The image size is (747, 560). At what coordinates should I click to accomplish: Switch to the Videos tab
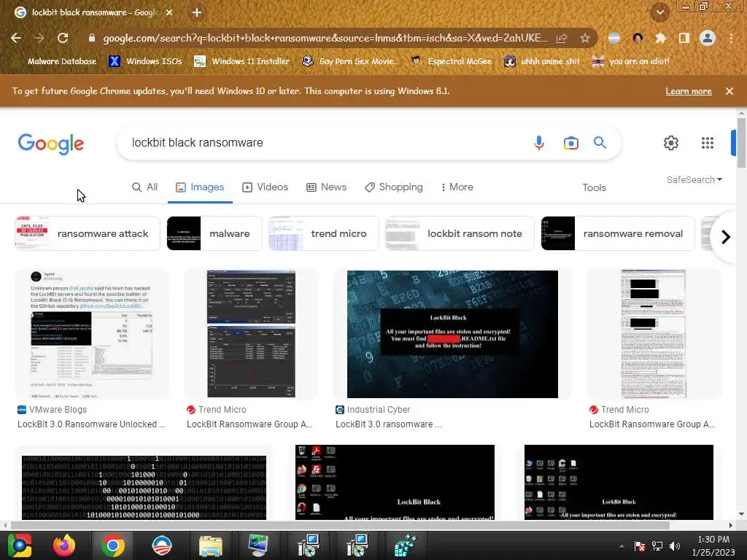[265, 187]
